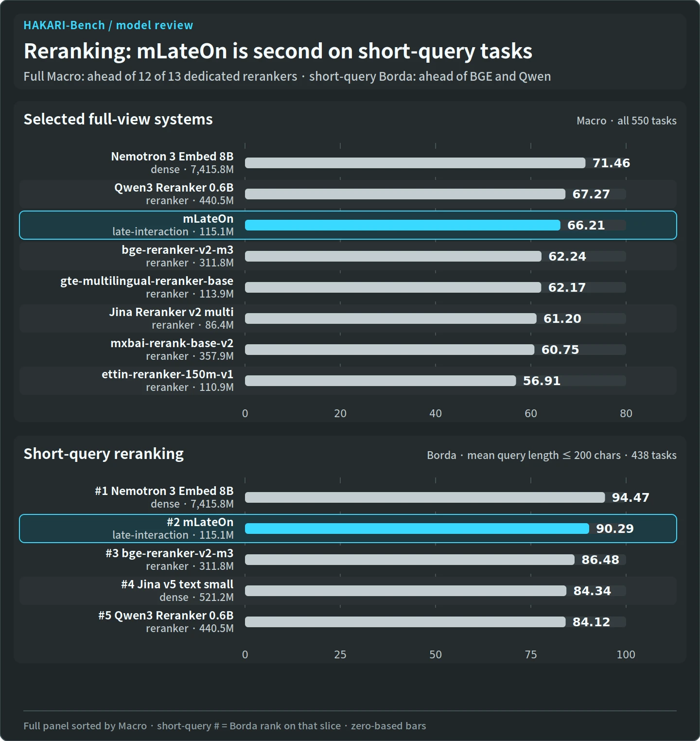Screen dimensions: 700x741
Task: Click the #2 mLateOn highlighted bar showing 90.29
Action: (x=417, y=529)
